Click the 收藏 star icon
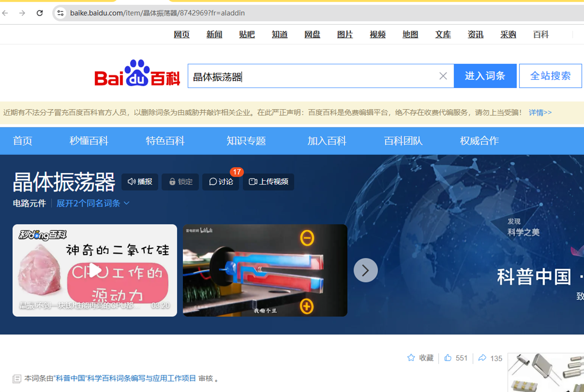 [x=411, y=358]
